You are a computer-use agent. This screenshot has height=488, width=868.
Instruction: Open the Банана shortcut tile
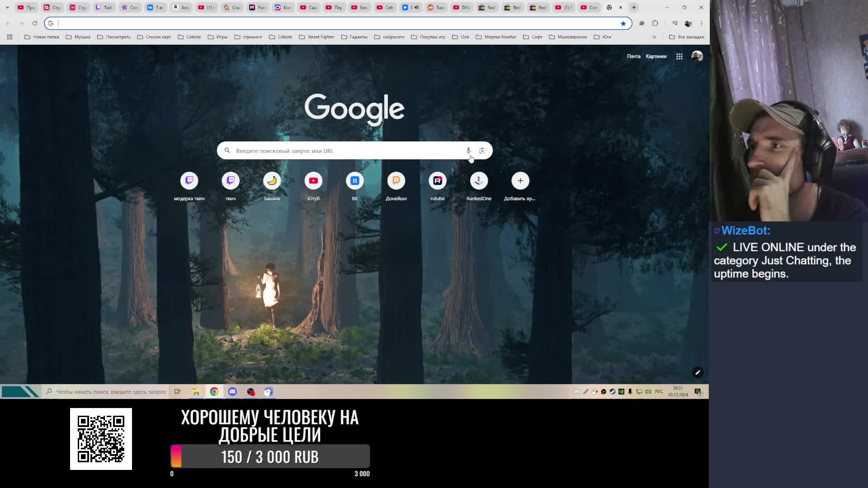tap(272, 181)
